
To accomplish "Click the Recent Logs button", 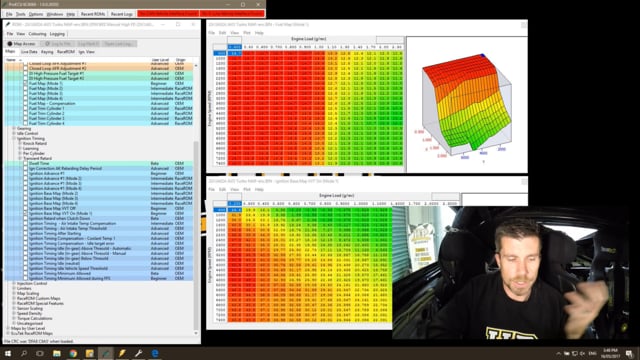I will tap(122, 14).
